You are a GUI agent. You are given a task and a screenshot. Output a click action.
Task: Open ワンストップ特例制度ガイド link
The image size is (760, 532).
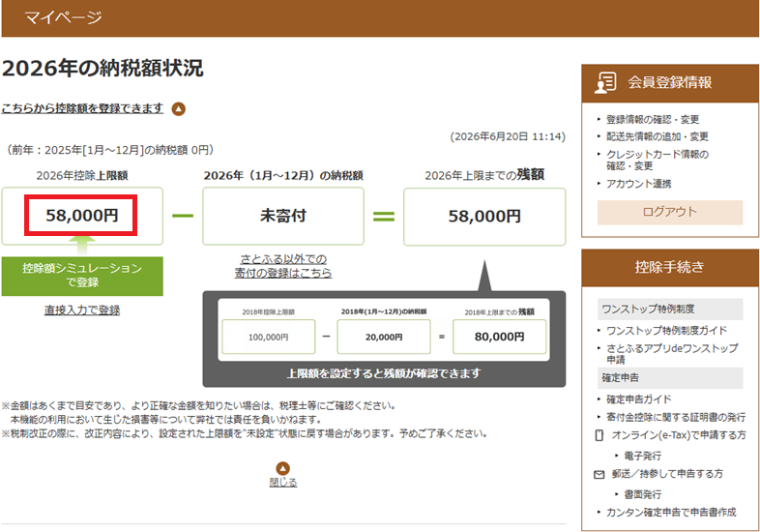coord(666,331)
